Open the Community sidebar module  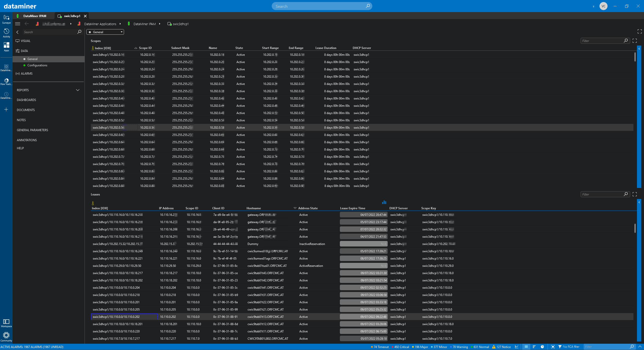[x=6, y=337]
